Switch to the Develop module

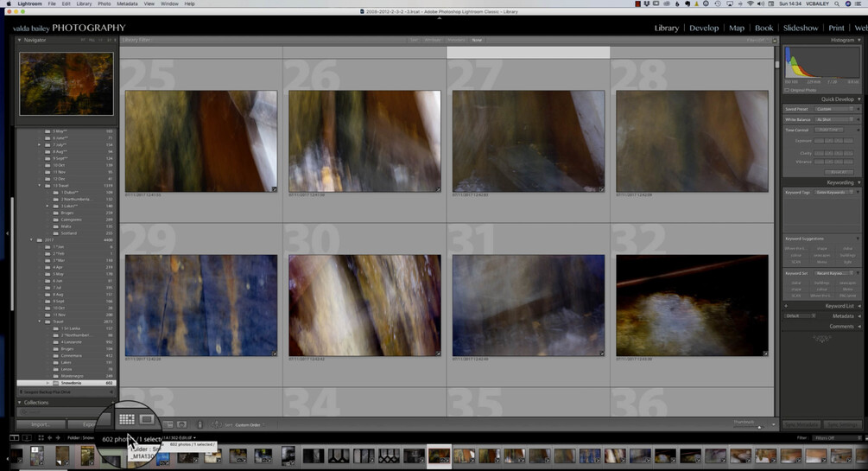tap(704, 28)
